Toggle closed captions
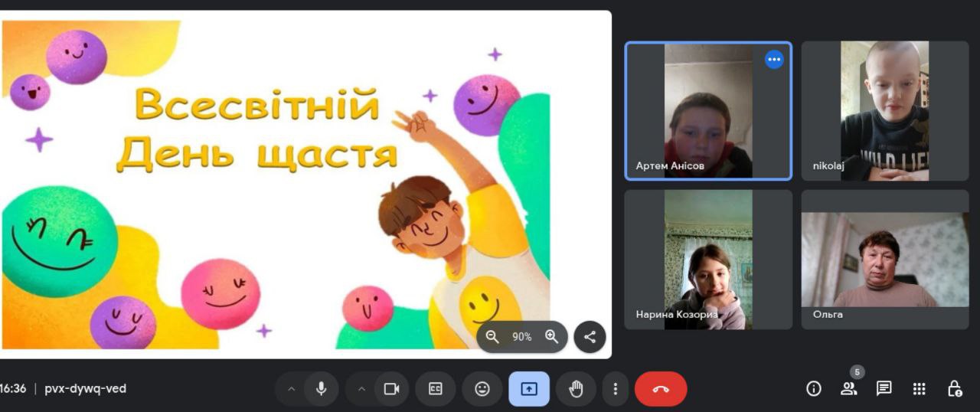Screen dimensions: 980x412 coord(436,389)
